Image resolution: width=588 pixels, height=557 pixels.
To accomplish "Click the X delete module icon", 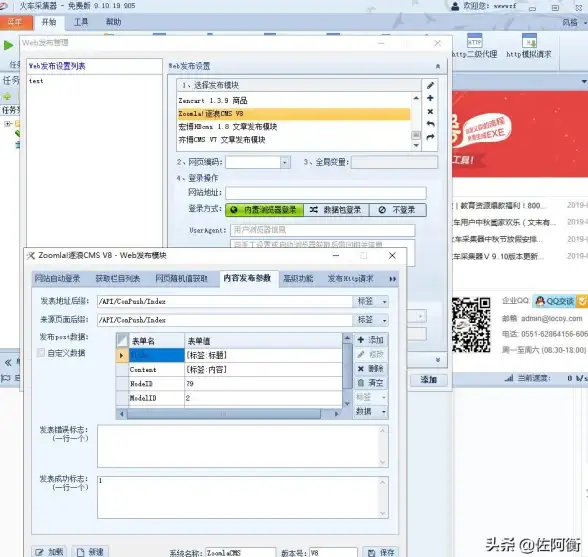I will click(430, 111).
